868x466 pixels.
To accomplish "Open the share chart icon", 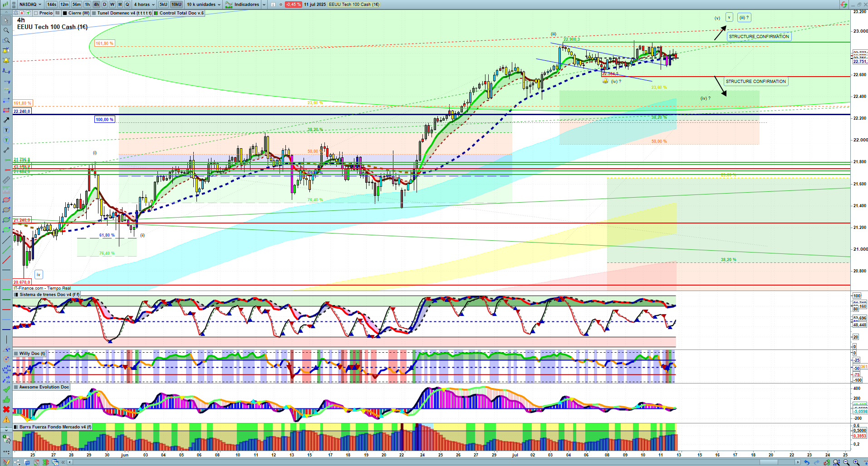I will (17, 462).
